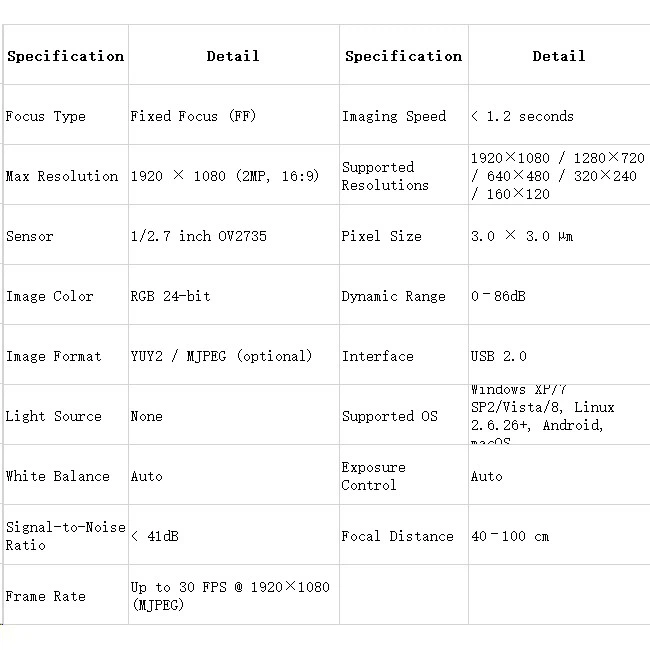Image resolution: width=650 pixels, height=650 pixels.
Task: Select the "USB 2.0" interface value
Action: [498, 356]
